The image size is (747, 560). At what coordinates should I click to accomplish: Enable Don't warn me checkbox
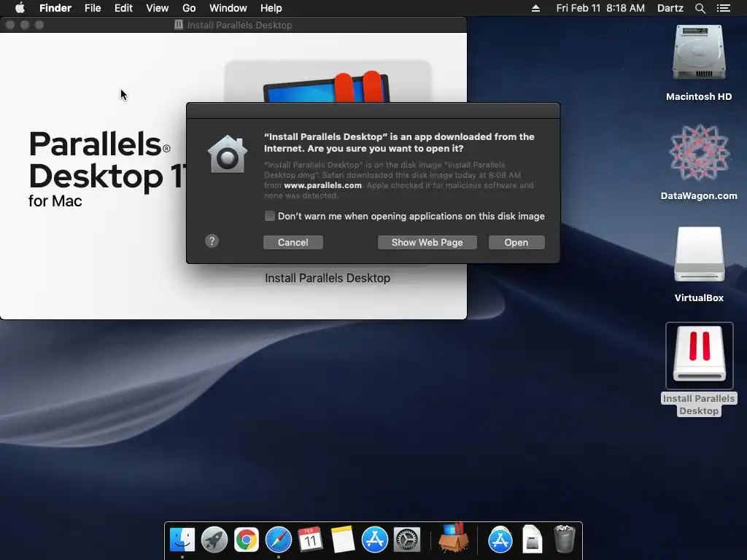(270, 216)
